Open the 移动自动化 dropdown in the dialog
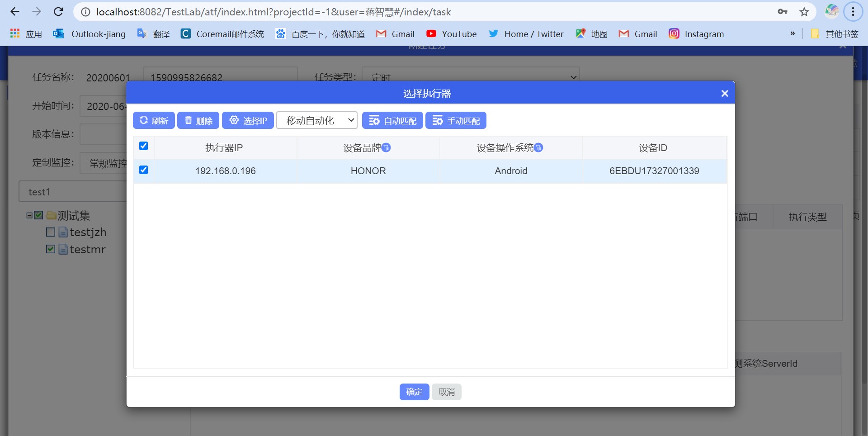The height and width of the screenshot is (436, 868). point(316,120)
